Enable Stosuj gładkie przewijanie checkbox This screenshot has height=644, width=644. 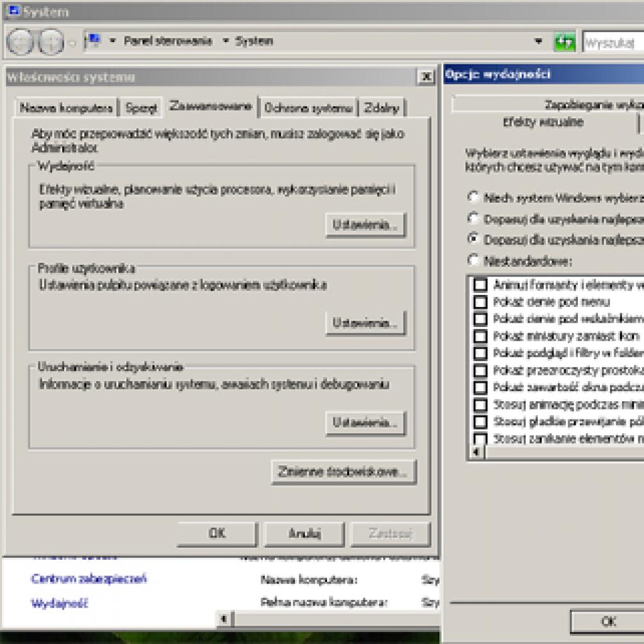point(480,422)
